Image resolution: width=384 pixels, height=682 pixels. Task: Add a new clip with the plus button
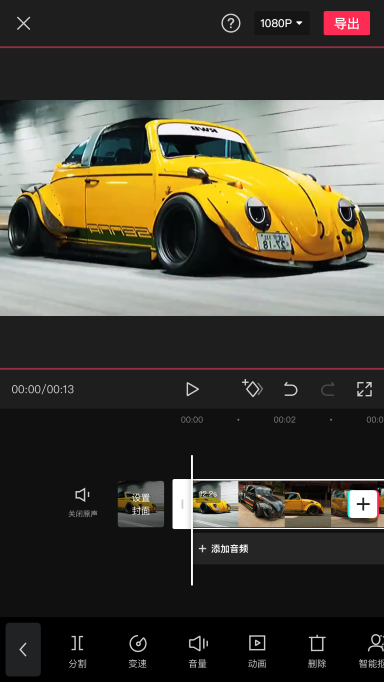tap(363, 504)
